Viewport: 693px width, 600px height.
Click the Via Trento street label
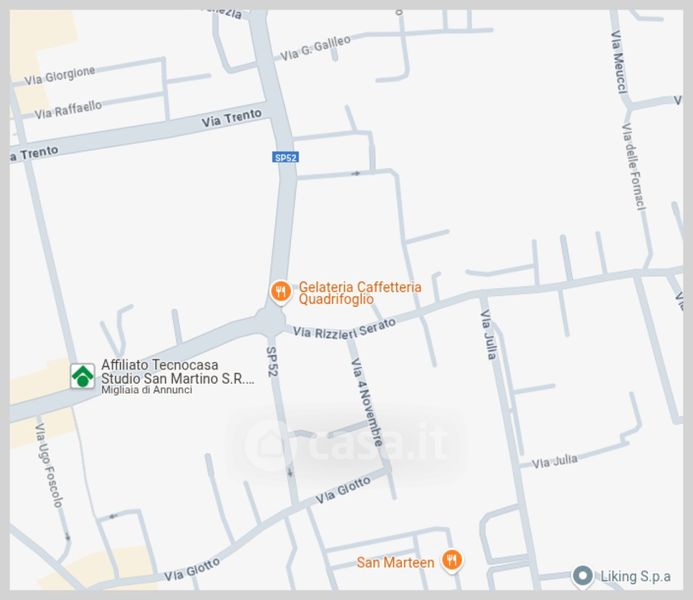click(232, 118)
